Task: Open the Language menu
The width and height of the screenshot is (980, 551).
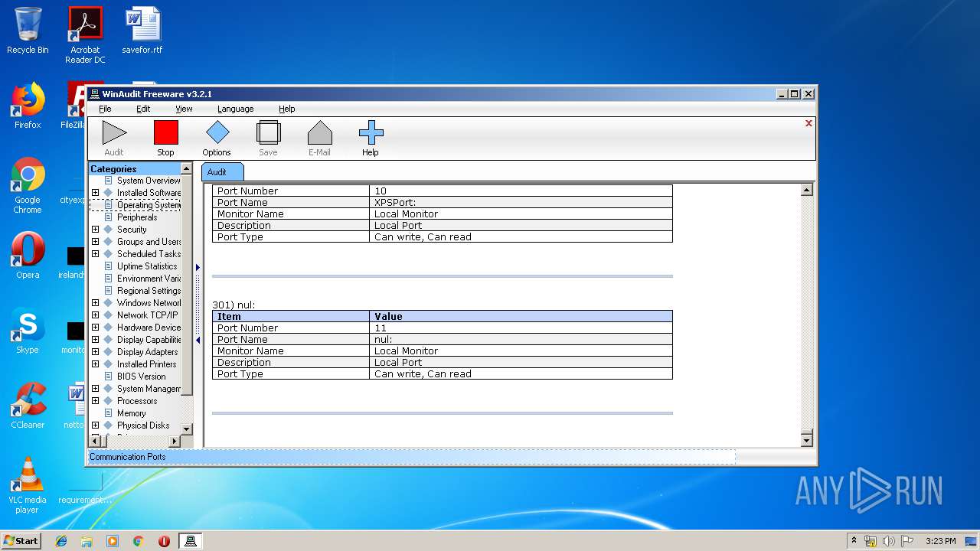Action: [x=235, y=109]
